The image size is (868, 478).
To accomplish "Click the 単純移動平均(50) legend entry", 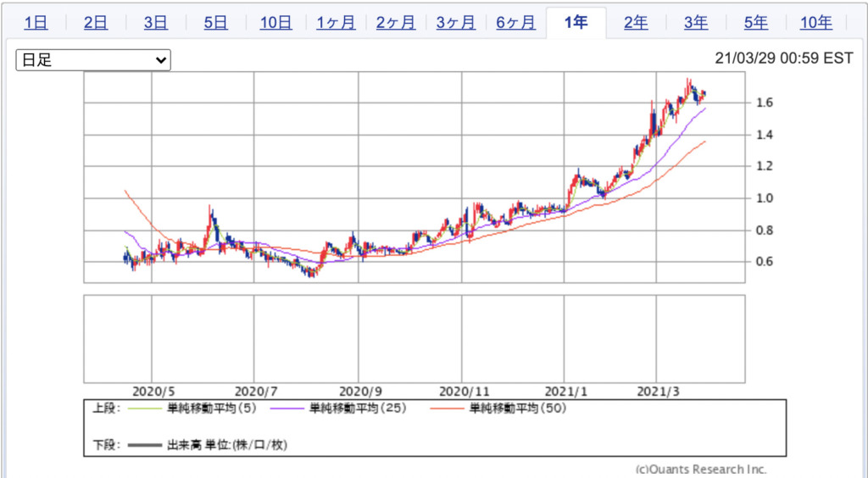I will click(x=518, y=409).
